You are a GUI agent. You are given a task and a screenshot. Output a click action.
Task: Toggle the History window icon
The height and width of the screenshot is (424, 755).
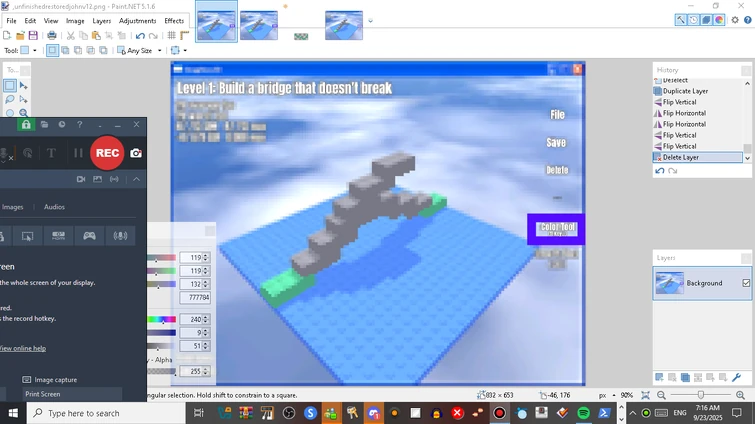coord(693,20)
